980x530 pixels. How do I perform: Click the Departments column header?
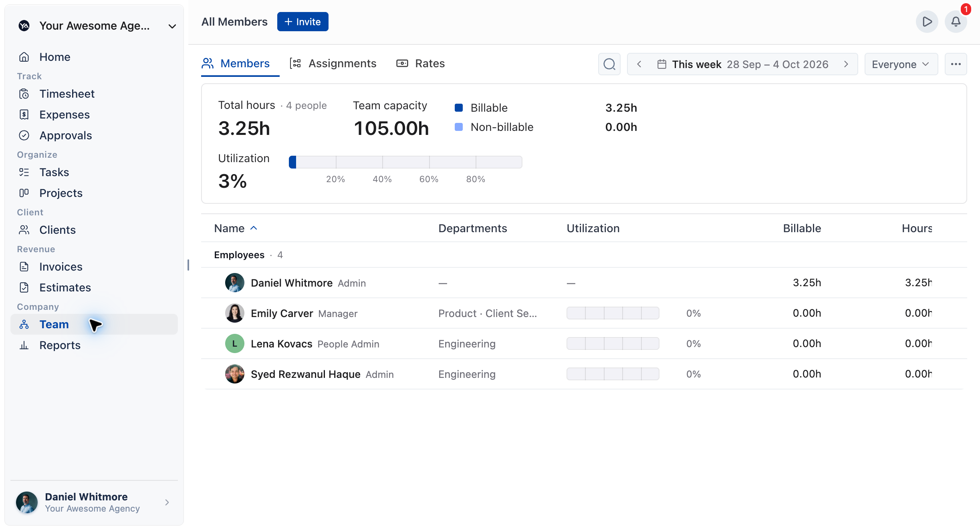(x=473, y=228)
